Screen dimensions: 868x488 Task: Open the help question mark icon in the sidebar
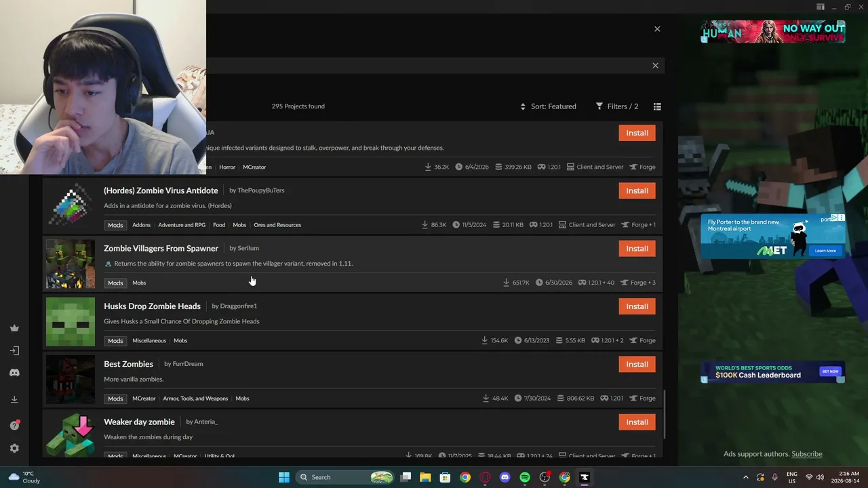[14, 425]
